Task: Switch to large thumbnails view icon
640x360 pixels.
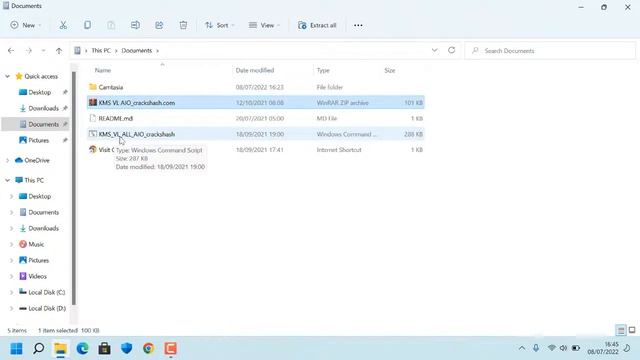Action: pos(632,330)
